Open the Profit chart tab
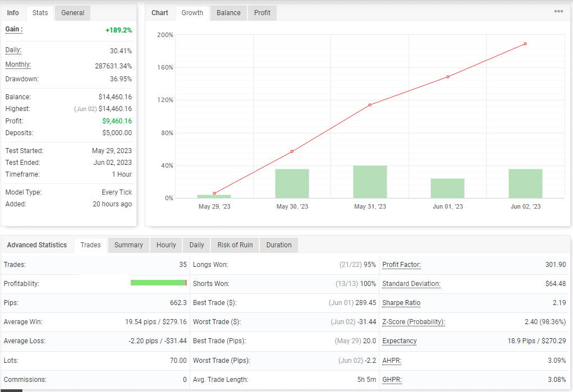This screenshot has width=573, height=392. [262, 13]
